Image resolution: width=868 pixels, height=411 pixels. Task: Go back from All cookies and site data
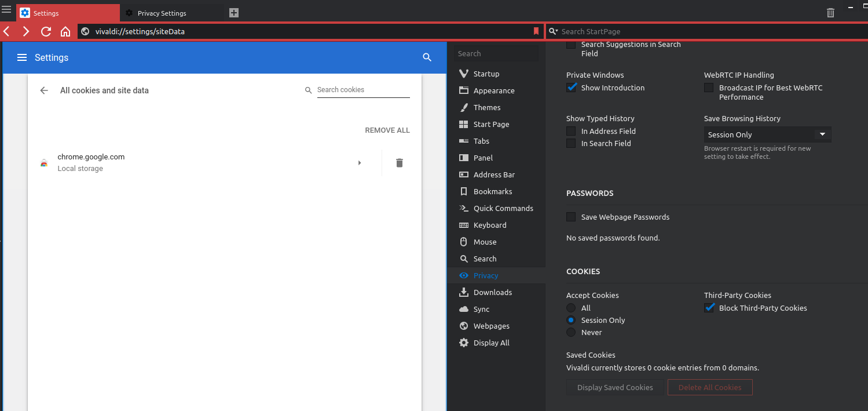44,90
